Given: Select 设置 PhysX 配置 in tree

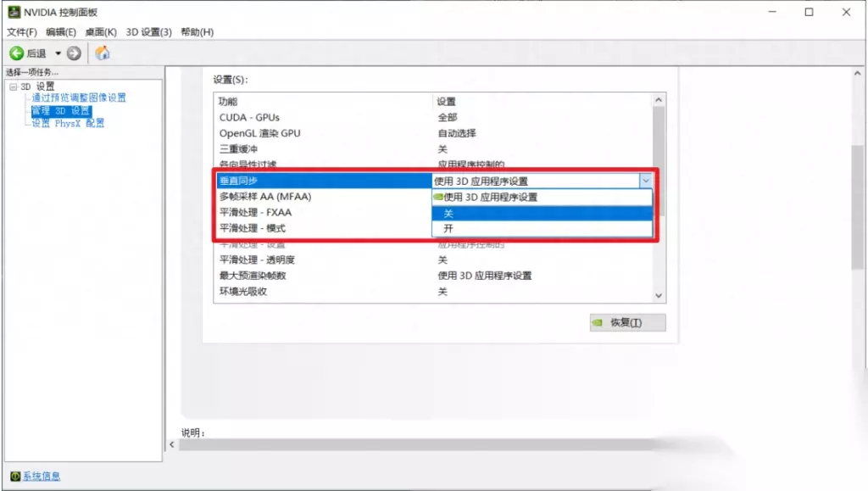Looking at the screenshot, I should click(68, 123).
